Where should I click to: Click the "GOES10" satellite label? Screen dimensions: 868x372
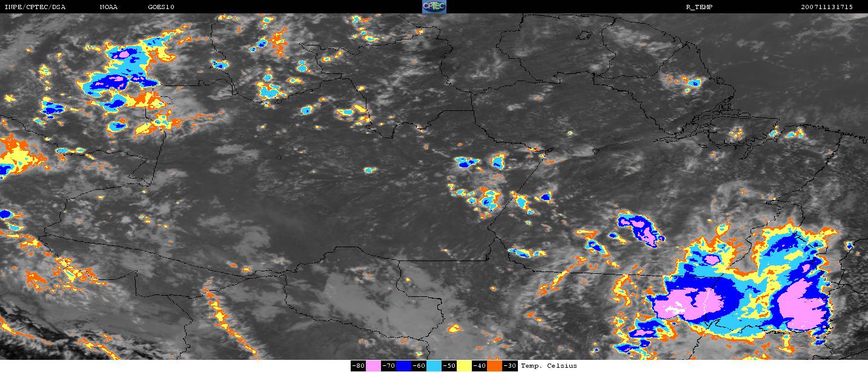(161, 7)
